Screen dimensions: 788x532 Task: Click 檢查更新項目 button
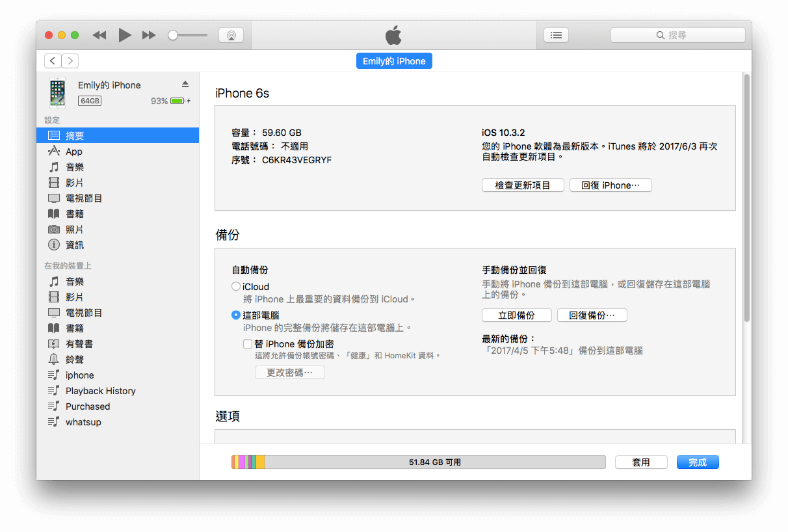point(523,185)
